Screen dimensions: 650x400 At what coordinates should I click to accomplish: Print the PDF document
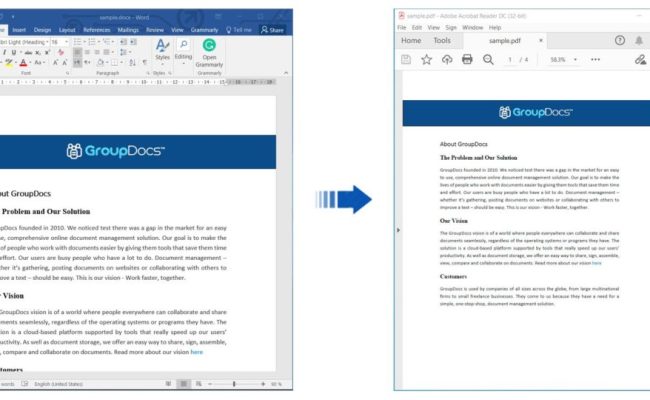467,59
